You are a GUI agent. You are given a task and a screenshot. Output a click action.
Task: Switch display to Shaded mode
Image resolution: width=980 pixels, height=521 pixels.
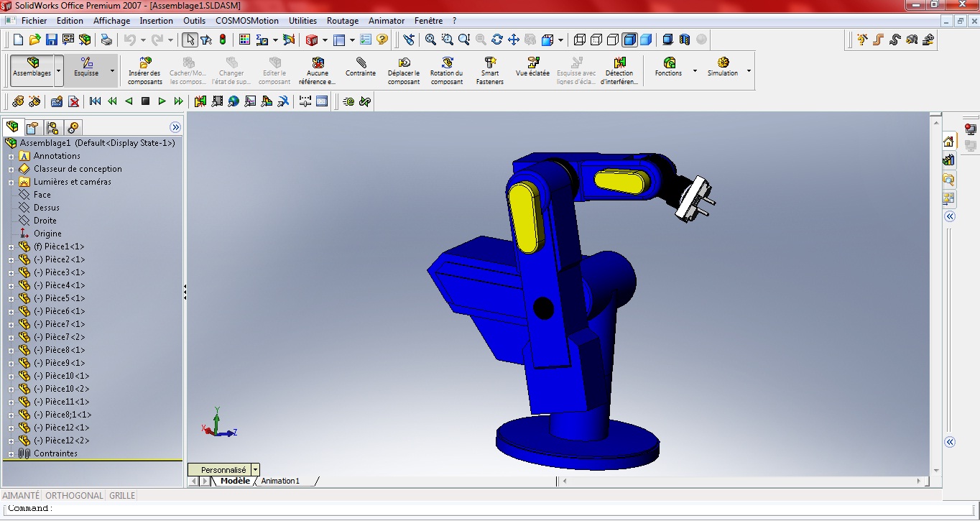[646, 40]
